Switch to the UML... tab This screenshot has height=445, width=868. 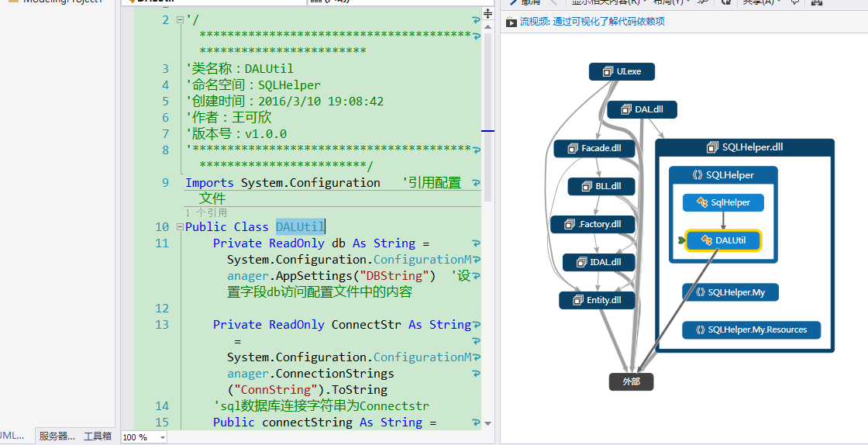coord(12,436)
